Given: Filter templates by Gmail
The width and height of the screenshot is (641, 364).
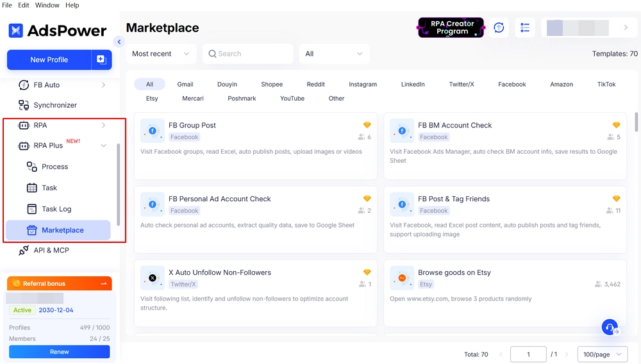Looking at the screenshot, I should (x=185, y=84).
